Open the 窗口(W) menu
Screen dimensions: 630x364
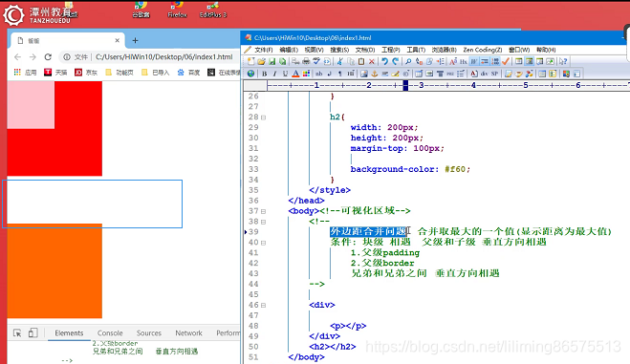tap(519, 50)
